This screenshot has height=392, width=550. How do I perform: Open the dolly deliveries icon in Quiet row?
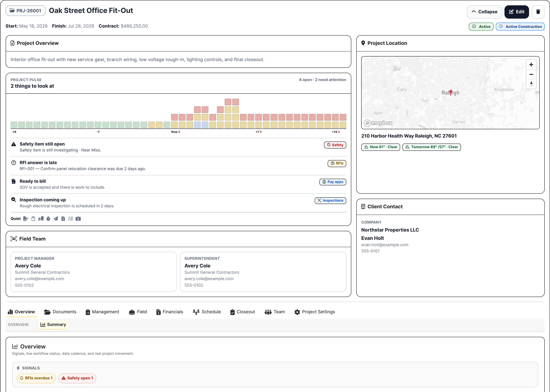[x=41, y=219]
